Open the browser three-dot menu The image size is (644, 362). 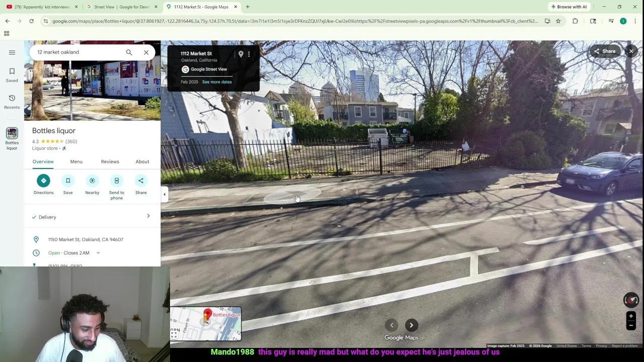(635, 21)
